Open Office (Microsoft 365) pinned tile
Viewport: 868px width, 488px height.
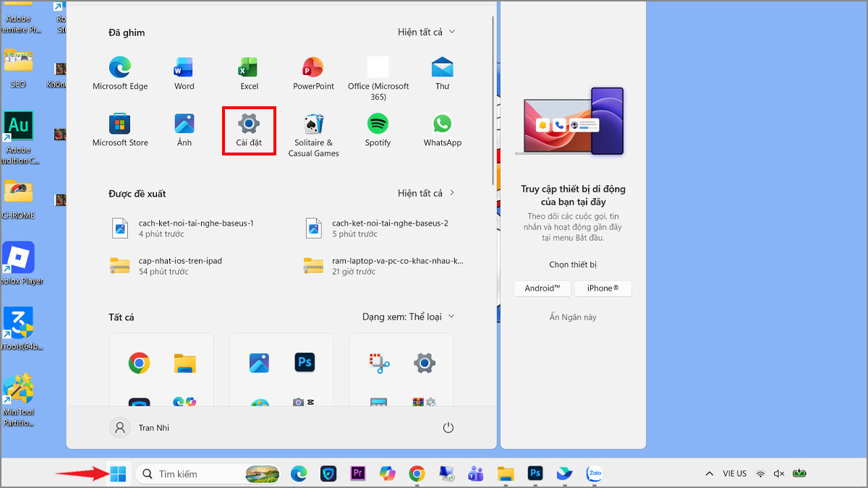(x=378, y=79)
